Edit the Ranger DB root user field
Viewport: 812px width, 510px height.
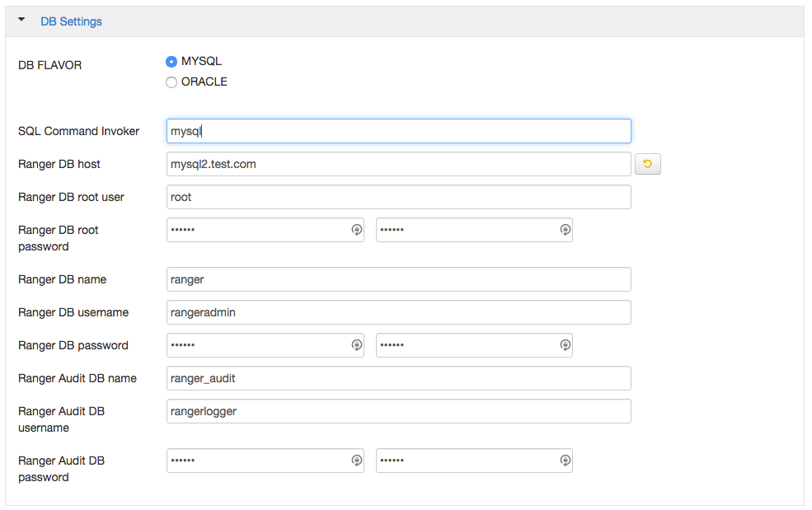click(x=398, y=197)
